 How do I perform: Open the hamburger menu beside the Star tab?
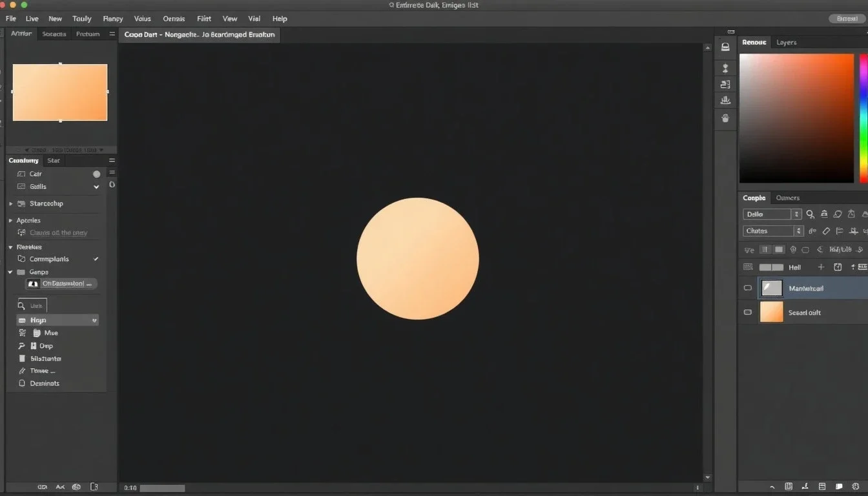tap(112, 160)
